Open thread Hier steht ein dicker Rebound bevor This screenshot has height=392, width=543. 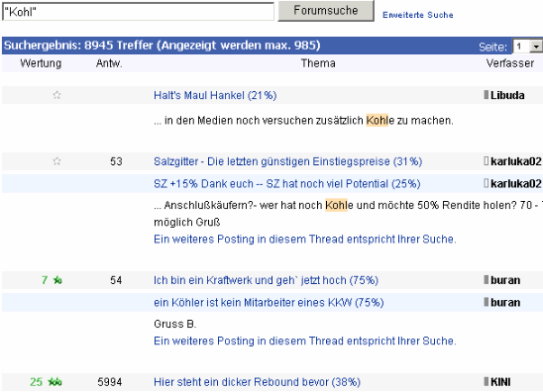click(x=257, y=382)
